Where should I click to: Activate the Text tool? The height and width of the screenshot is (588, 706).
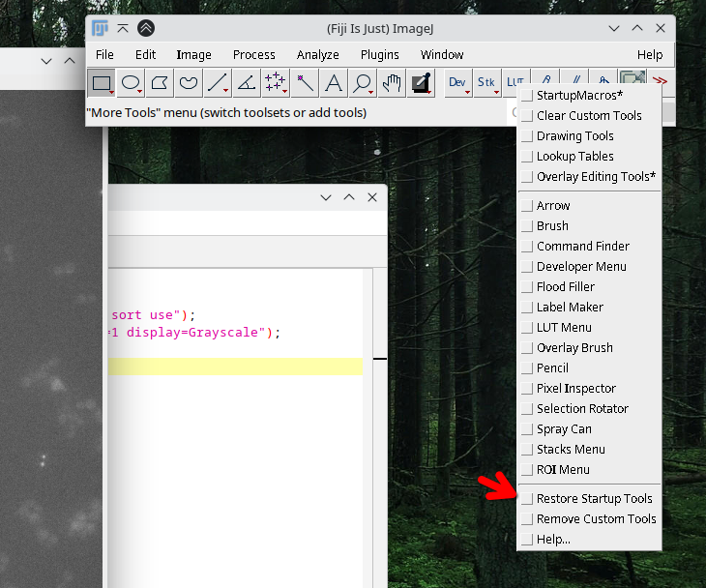tap(334, 83)
